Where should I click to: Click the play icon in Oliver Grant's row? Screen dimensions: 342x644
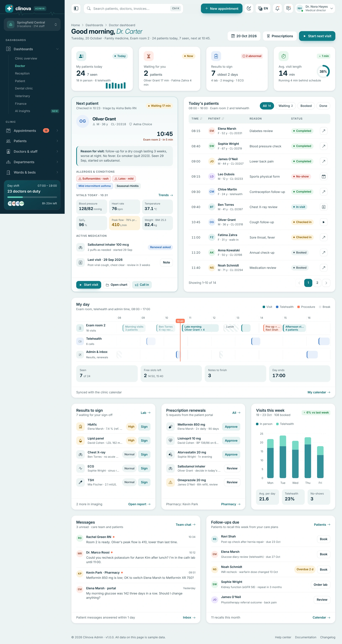click(x=323, y=222)
